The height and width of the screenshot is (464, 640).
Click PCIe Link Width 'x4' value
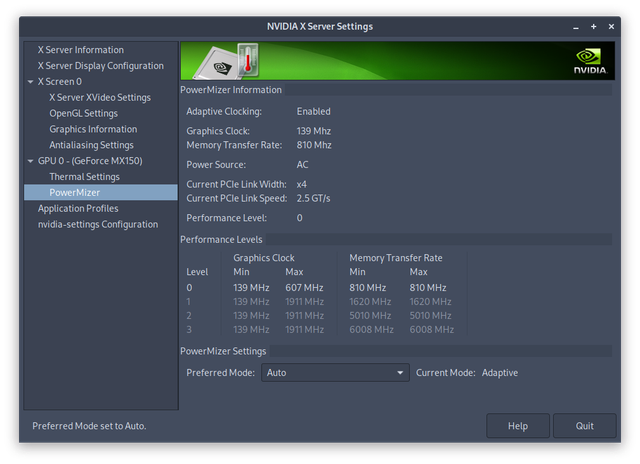(302, 184)
